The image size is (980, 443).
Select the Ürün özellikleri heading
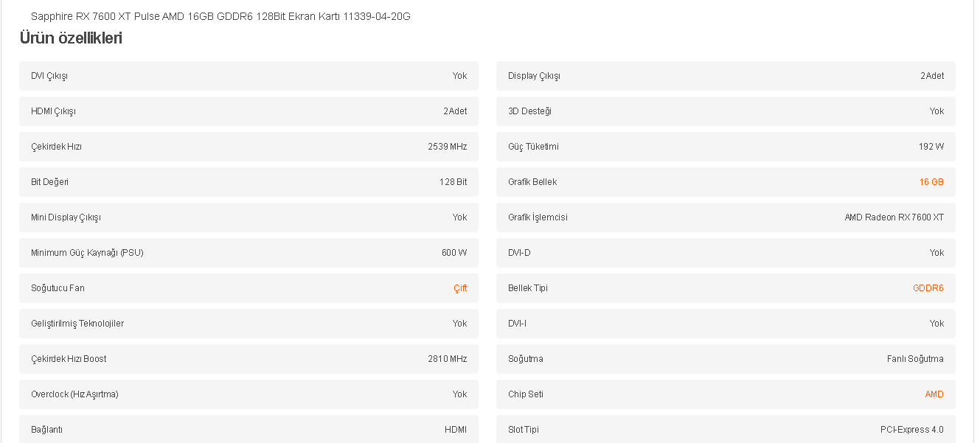coord(71,38)
